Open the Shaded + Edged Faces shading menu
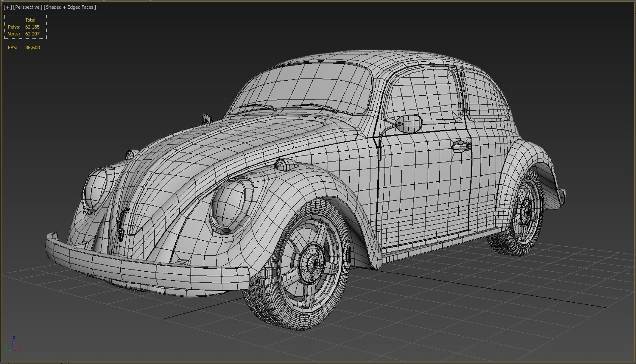The height and width of the screenshot is (364, 636). pos(70,7)
